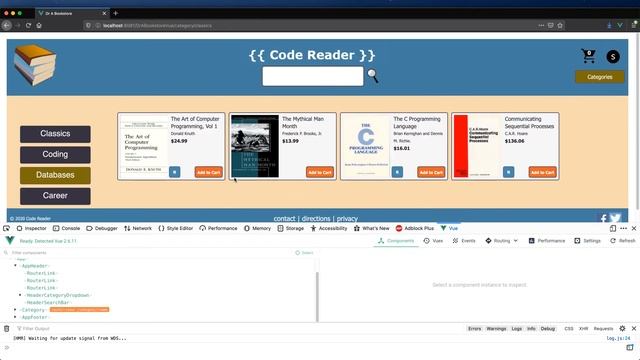This screenshot has width=640, height=360.
Task: Click the stacked books logo
Action: pos(35,65)
